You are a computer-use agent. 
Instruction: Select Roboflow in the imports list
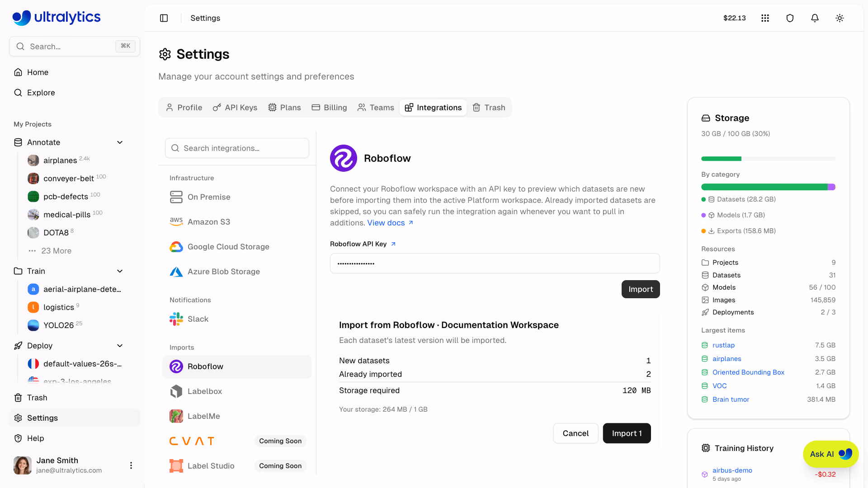click(237, 366)
